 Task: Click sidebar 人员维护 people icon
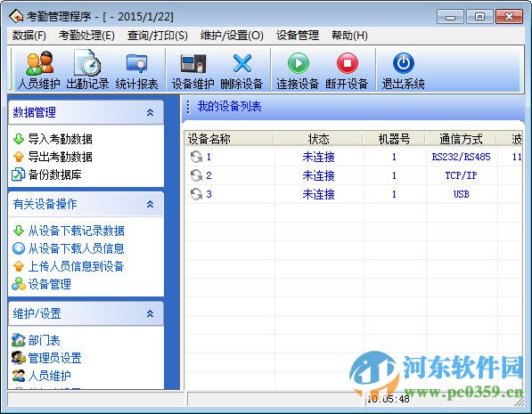coord(19,376)
